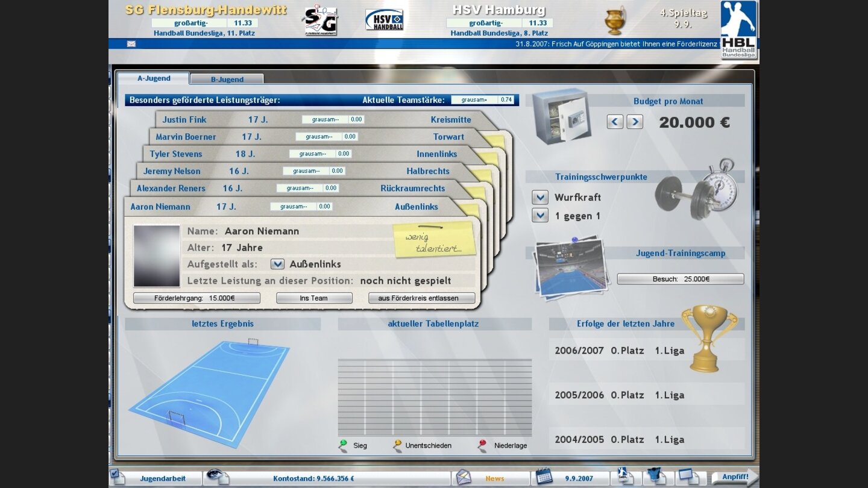The image size is (868, 488).
Task: Click Aaron Niemann's player portrait
Action: click(x=157, y=256)
